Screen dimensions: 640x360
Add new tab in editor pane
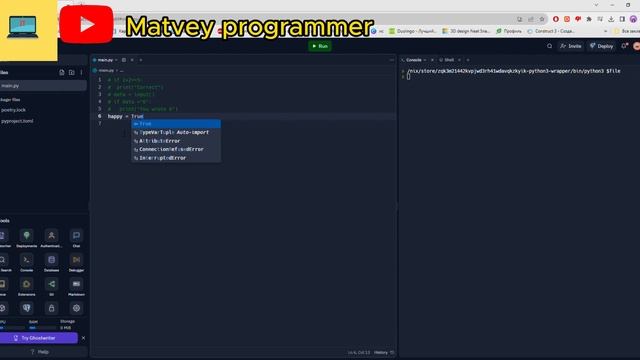[x=141, y=60]
